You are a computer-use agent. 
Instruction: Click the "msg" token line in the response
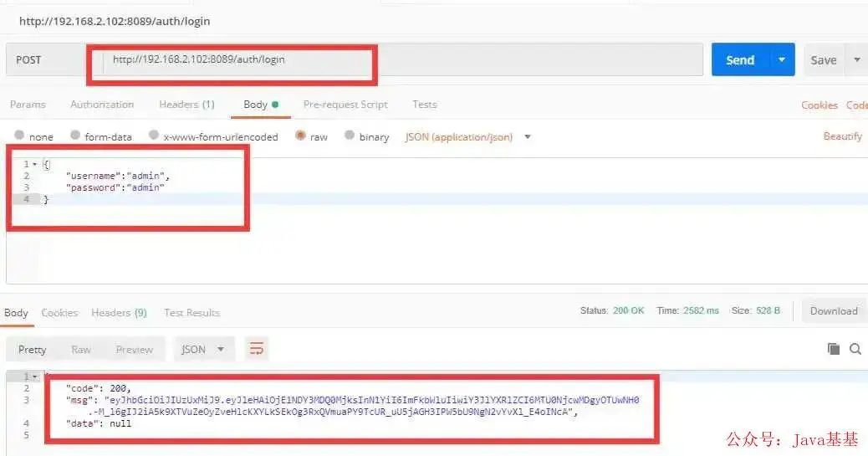tap(352, 406)
